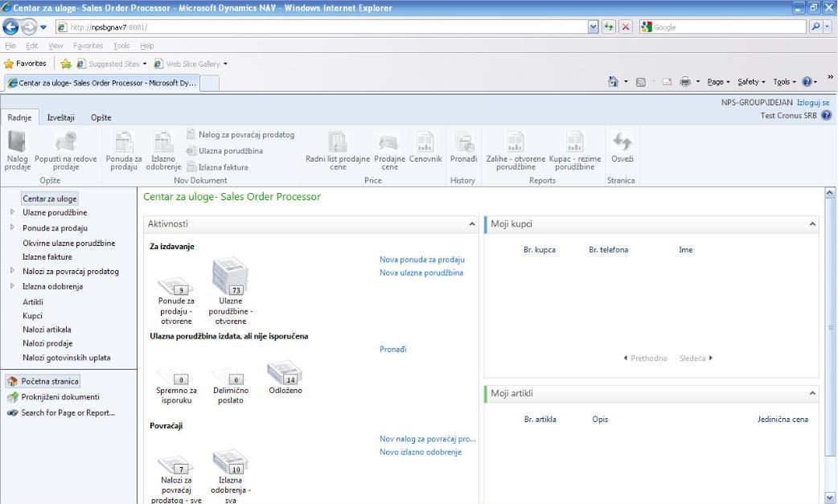Click the help icon beside Test Cronus SRB

click(826, 115)
